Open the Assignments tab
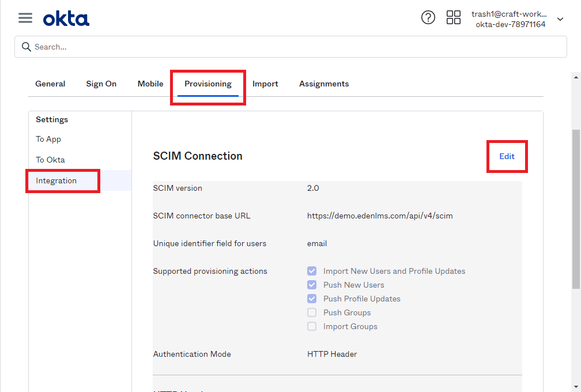The image size is (581, 392). click(x=324, y=84)
